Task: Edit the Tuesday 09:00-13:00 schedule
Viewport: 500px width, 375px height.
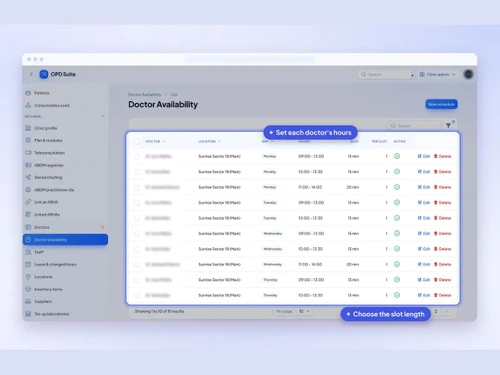Action: pos(424,203)
